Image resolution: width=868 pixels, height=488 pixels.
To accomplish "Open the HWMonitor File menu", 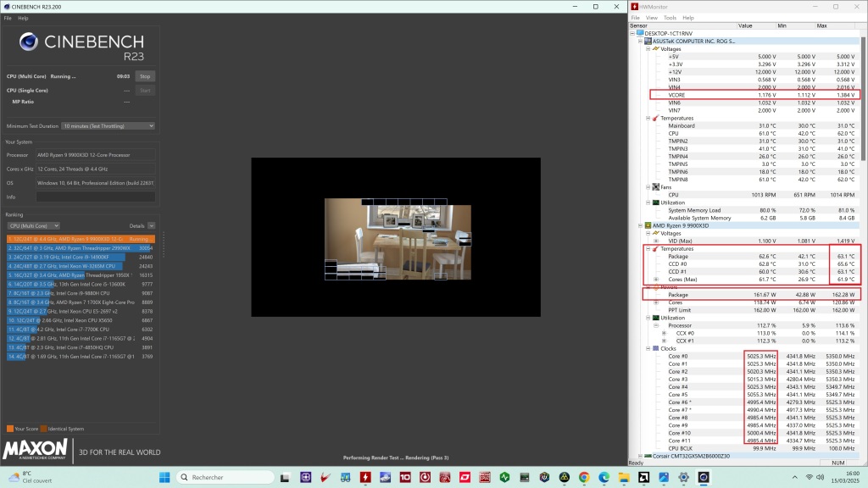I will [636, 18].
